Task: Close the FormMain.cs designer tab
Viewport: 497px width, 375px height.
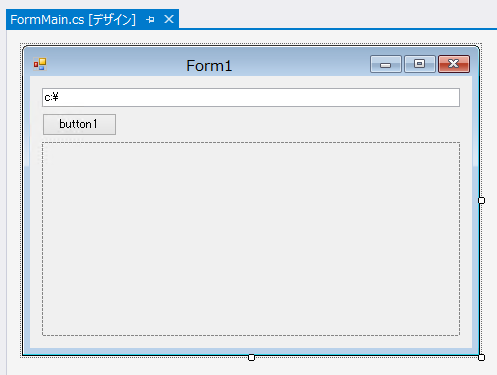Action: pyautogui.click(x=169, y=19)
